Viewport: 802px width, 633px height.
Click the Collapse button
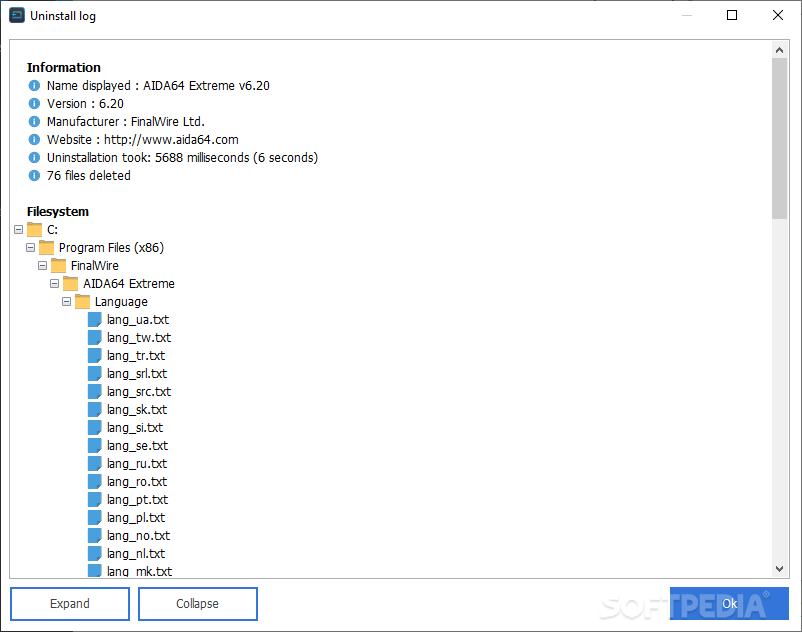pos(197,604)
